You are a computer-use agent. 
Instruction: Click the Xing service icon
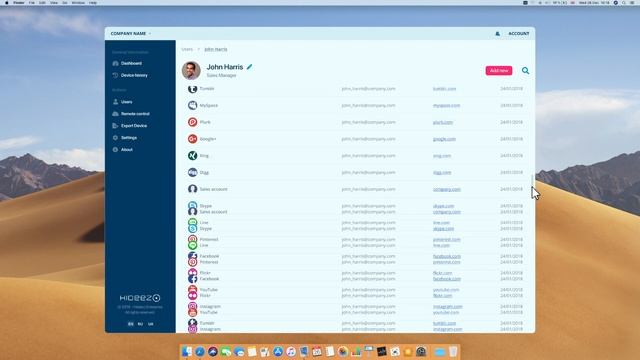[192, 156]
